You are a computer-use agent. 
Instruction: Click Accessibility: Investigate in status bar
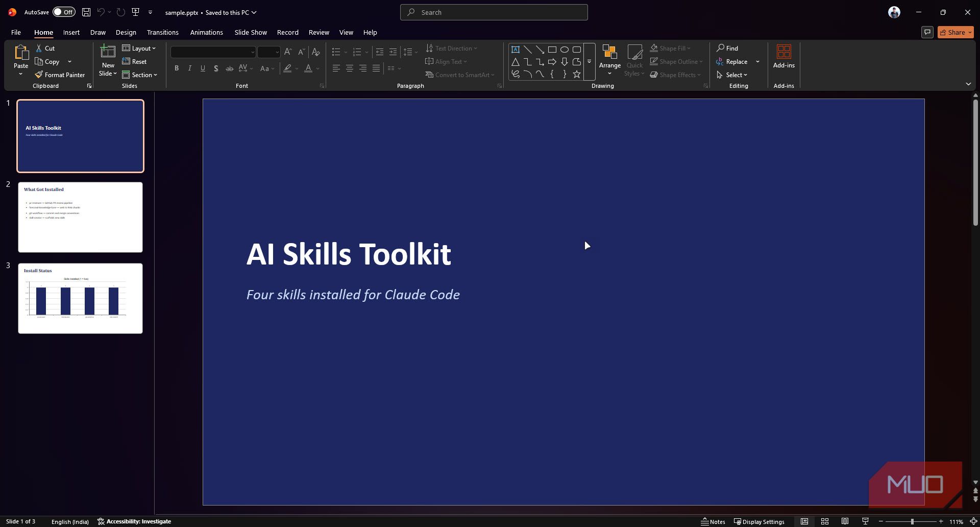click(134, 521)
